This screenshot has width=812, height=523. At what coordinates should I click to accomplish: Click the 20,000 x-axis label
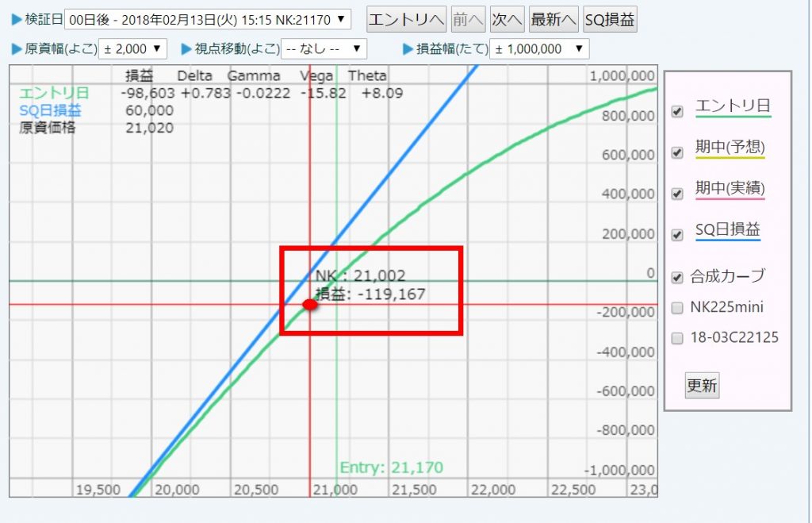click(177, 490)
